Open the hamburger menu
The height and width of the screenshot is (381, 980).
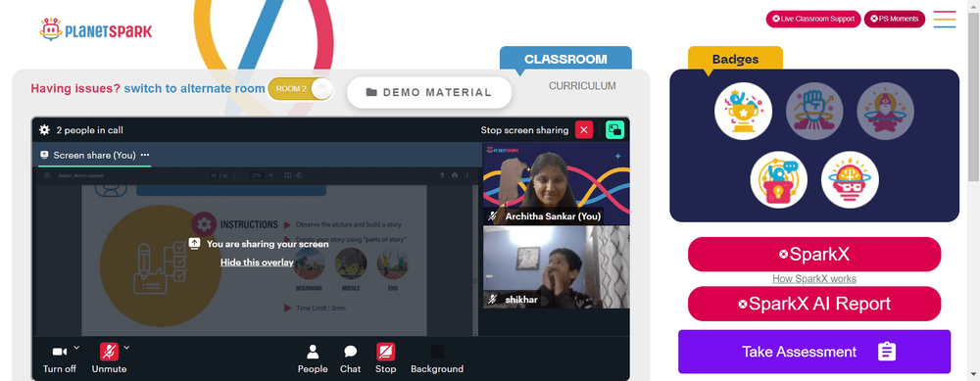coord(945,19)
